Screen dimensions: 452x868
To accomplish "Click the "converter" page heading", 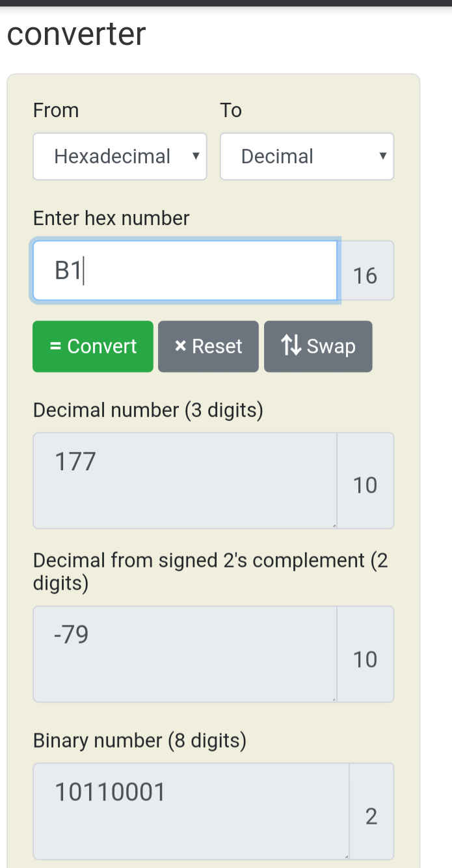I will pos(77,34).
